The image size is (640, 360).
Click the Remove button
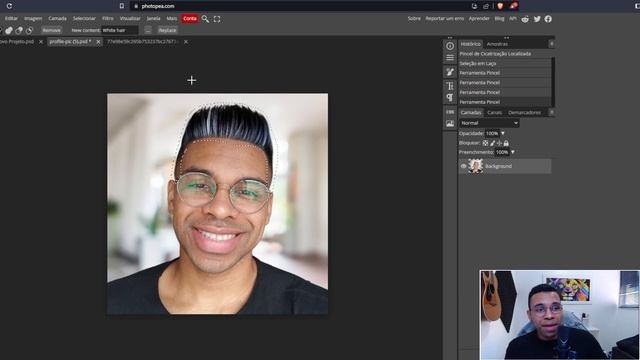click(51, 30)
